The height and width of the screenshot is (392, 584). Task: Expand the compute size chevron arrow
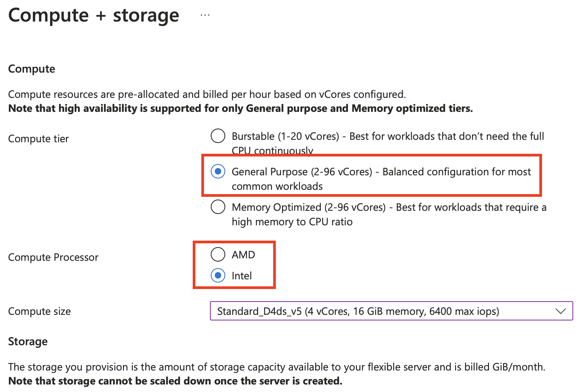pyautogui.click(x=560, y=311)
